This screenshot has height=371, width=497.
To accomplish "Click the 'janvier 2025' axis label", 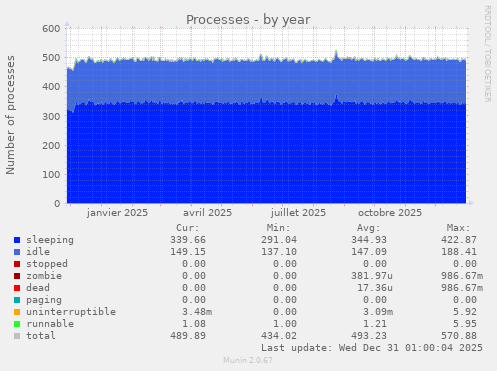I will (x=117, y=213).
